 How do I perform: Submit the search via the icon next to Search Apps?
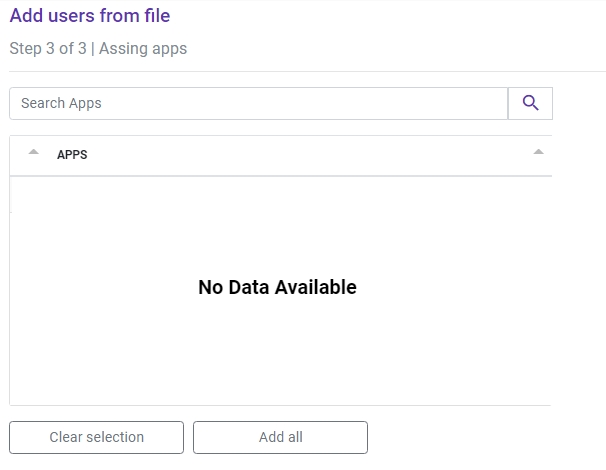coord(530,103)
